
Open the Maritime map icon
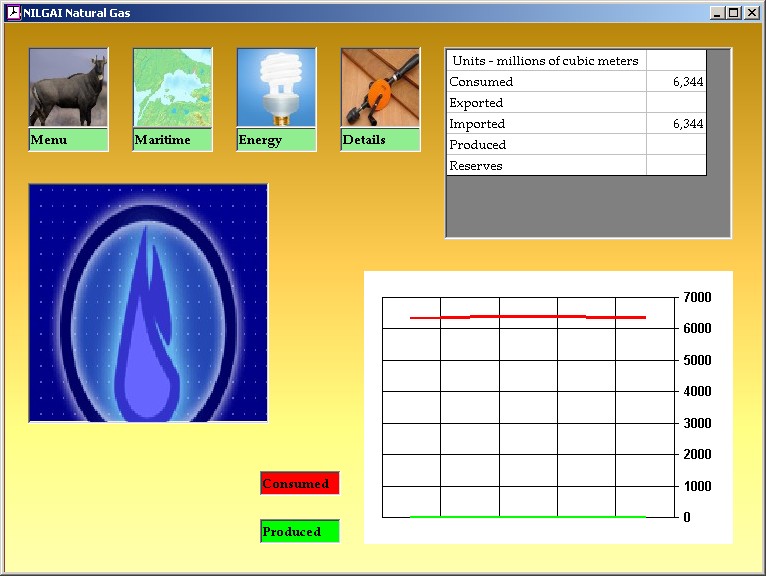pos(172,88)
